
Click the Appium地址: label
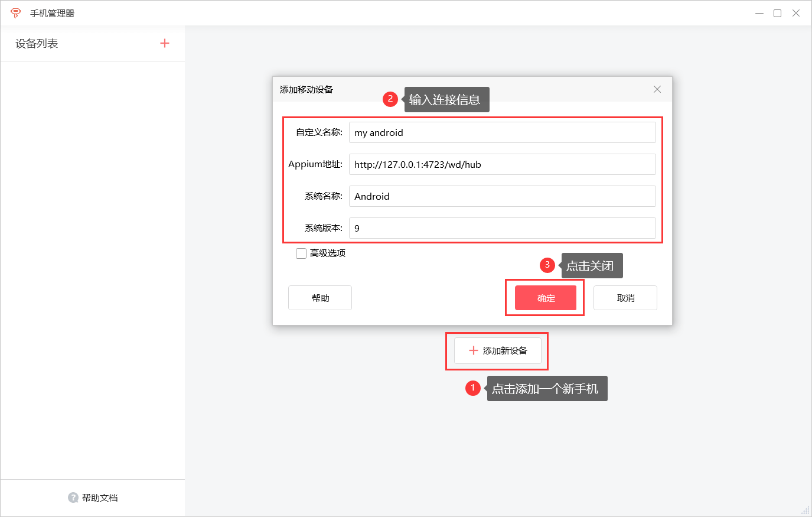coord(315,164)
